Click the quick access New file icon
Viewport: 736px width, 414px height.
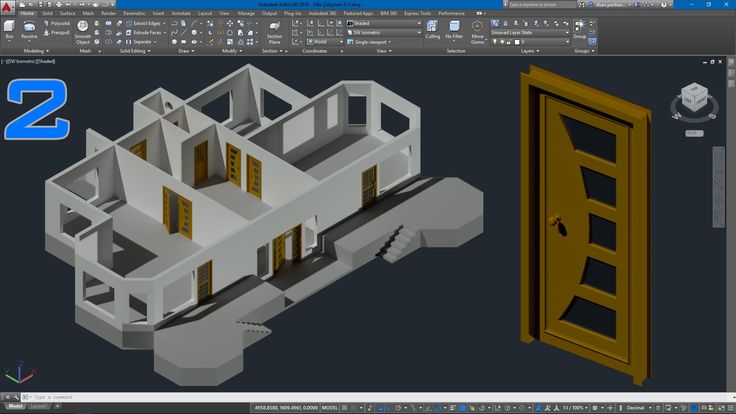point(23,5)
